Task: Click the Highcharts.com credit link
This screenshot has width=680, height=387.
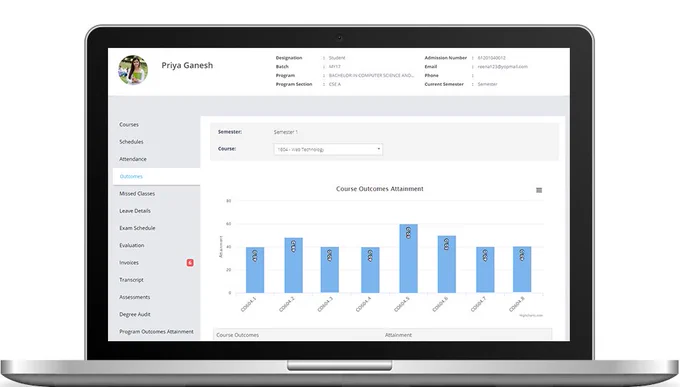Action: (x=531, y=315)
